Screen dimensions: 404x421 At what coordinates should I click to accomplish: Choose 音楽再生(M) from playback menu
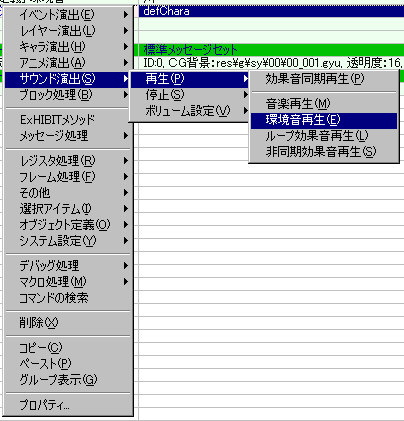[323, 104]
